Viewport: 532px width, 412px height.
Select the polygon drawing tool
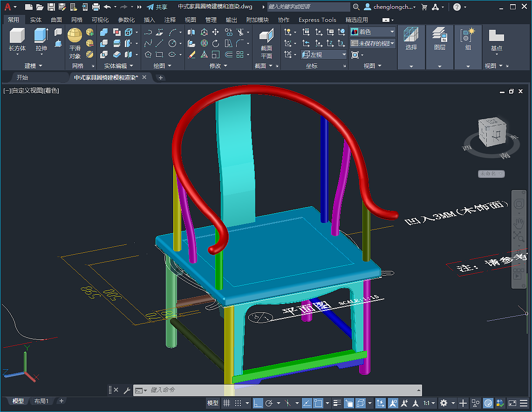[x=148, y=54]
